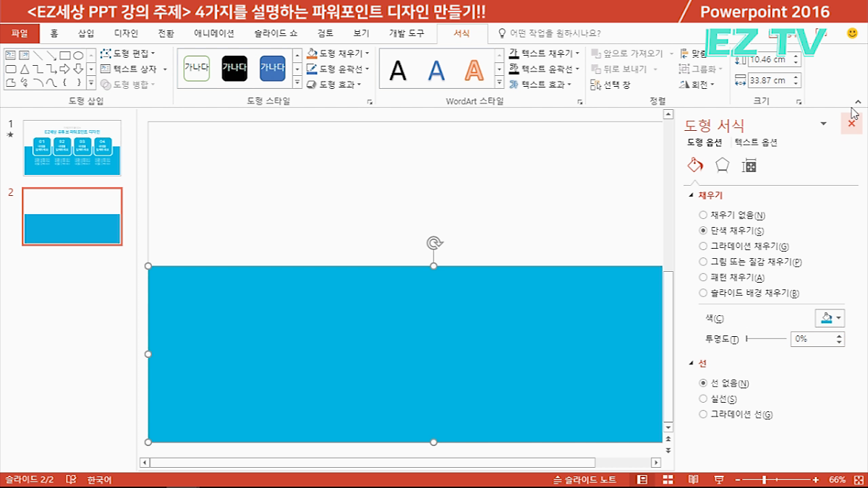Open 도형 채우기 dropdown
The width and height of the screenshot is (868, 488).
339,53
